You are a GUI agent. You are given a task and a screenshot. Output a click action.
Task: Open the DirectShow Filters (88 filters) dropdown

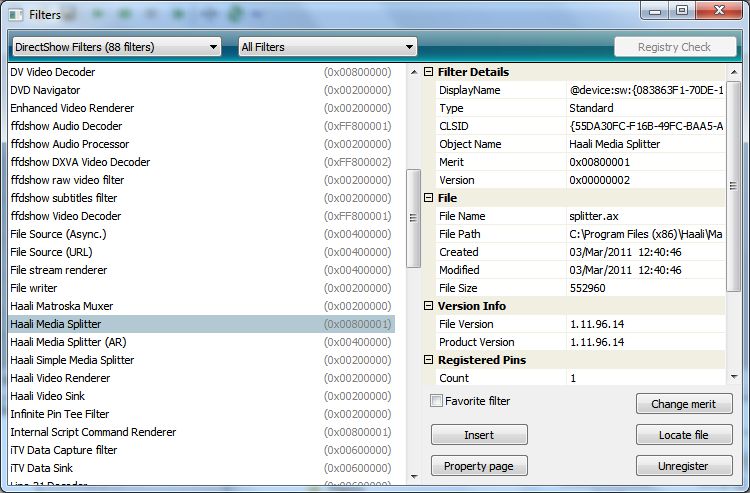[x=117, y=47]
